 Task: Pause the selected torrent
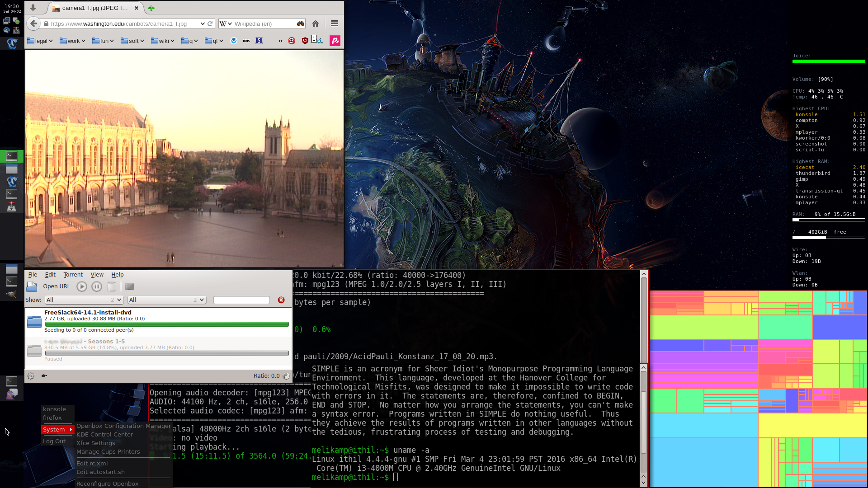(97, 286)
